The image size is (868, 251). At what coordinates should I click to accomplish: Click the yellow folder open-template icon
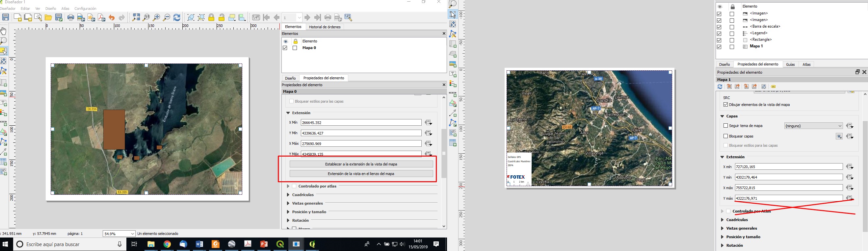(48, 17)
